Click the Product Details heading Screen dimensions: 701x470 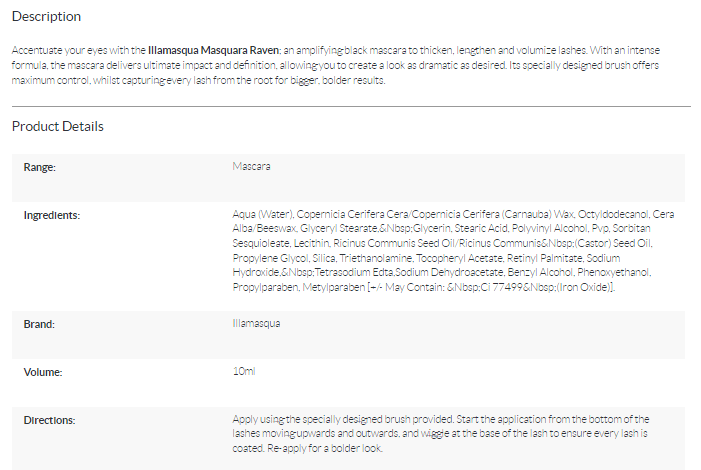tap(58, 127)
